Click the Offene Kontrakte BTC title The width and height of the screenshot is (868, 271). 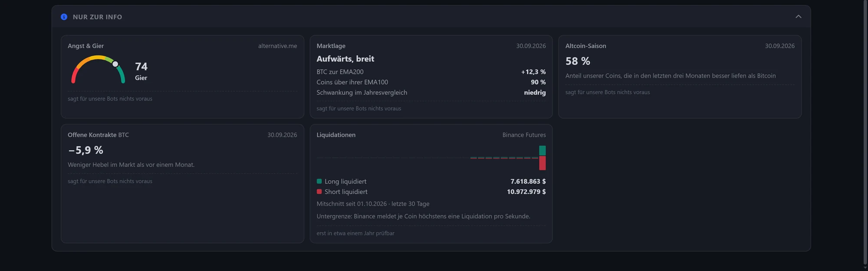[x=98, y=135]
